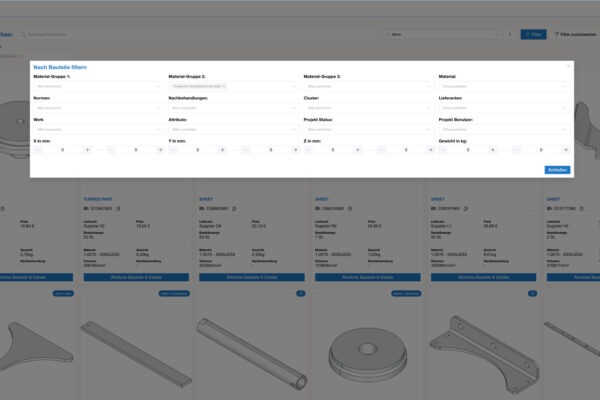
Task: Open the Projekt Benutzer dropdown
Action: click(x=503, y=129)
